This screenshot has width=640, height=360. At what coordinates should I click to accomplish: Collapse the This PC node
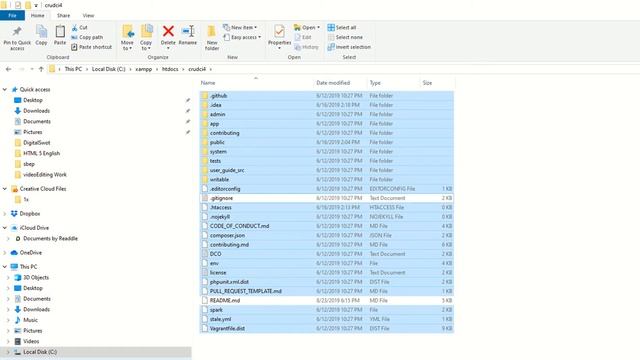click(x=5, y=267)
